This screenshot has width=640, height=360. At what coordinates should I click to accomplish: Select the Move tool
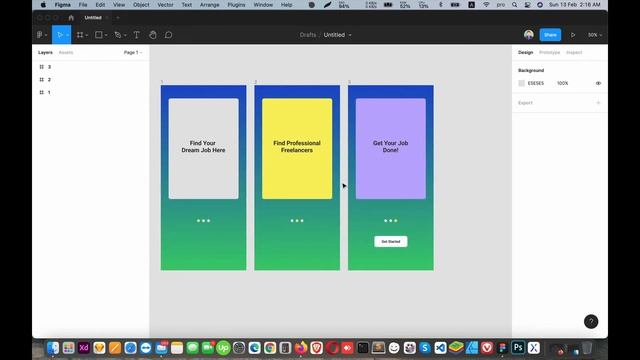60,35
